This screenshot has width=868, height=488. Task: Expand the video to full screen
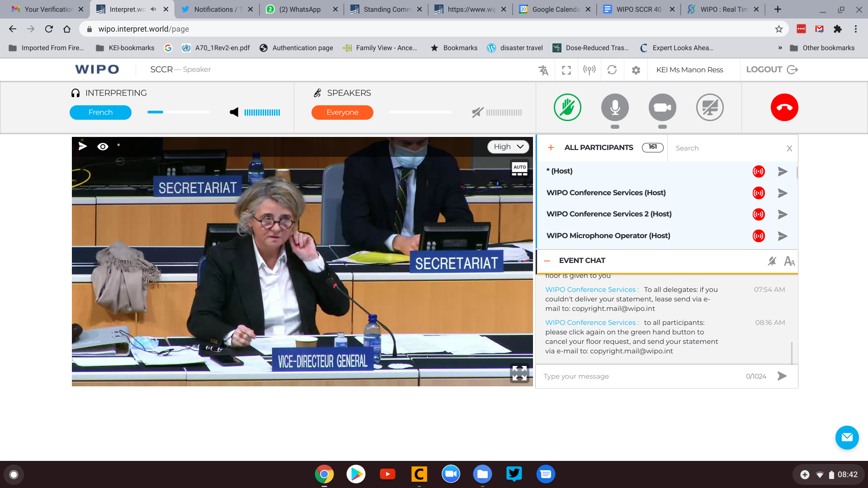click(x=519, y=373)
